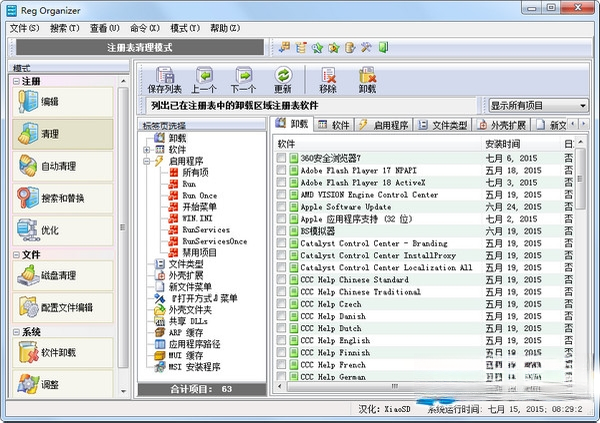Expand the 软件 tree node

146,150
